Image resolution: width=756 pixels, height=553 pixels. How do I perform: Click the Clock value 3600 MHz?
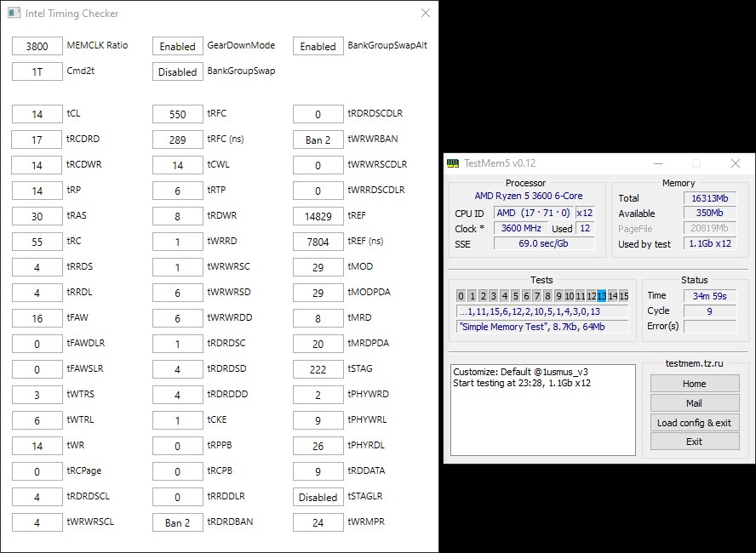[x=521, y=228]
